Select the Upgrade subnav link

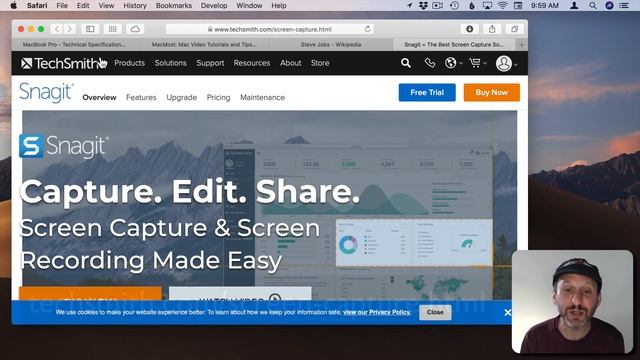pyautogui.click(x=182, y=97)
